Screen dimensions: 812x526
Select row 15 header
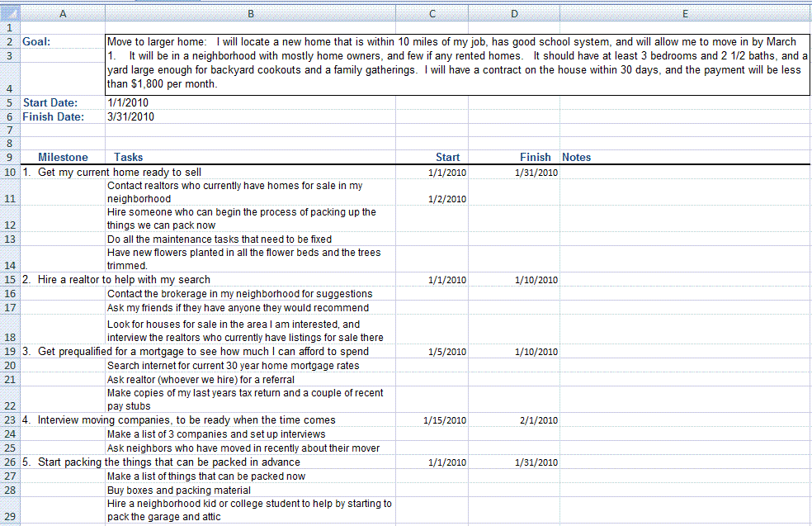pyautogui.click(x=10, y=279)
